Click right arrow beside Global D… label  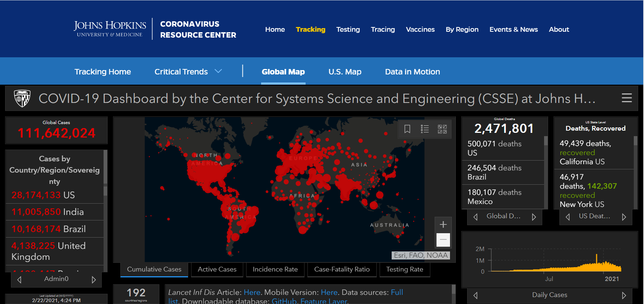[534, 217]
